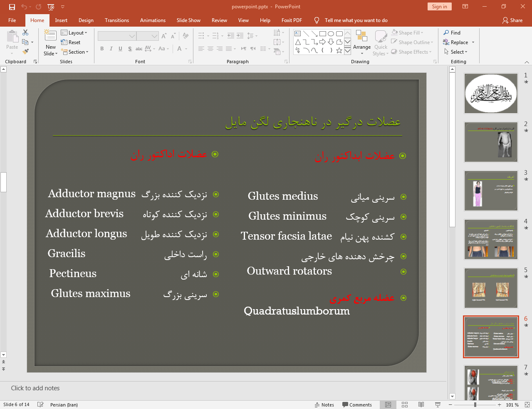Viewport: 532px width, 409px height.
Task: Open the Section dropdown
Action: tap(75, 52)
